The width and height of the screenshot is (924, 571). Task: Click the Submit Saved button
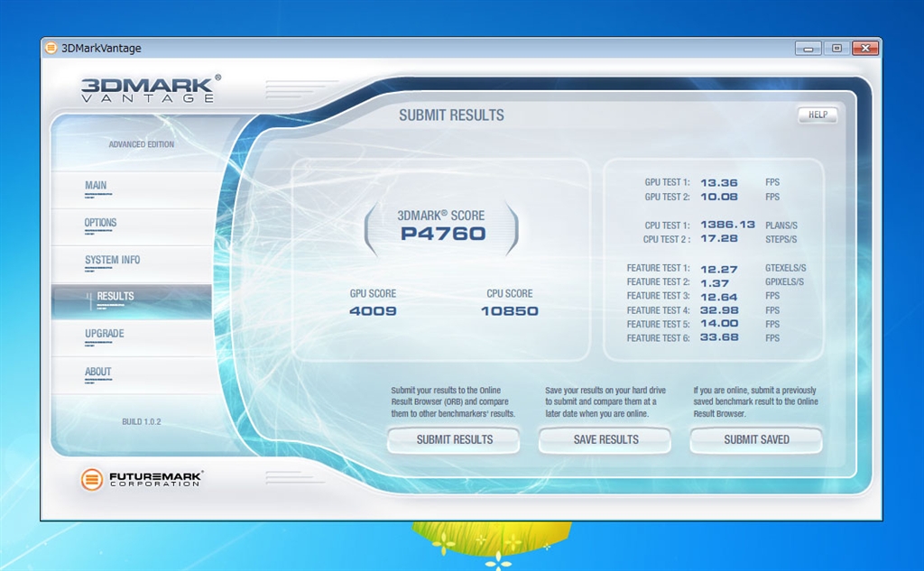point(756,439)
